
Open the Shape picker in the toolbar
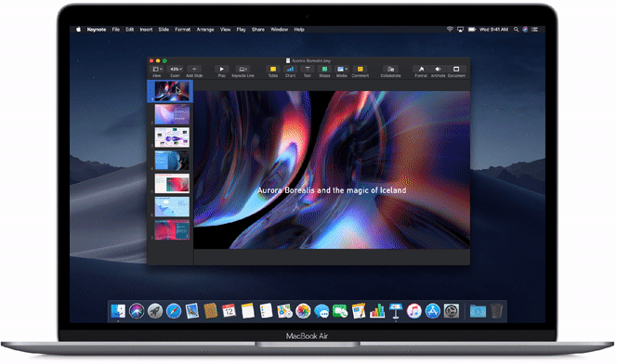324,70
